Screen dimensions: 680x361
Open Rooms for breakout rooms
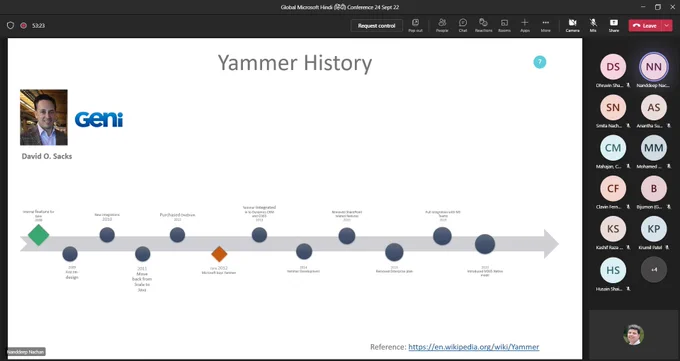point(504,26)
